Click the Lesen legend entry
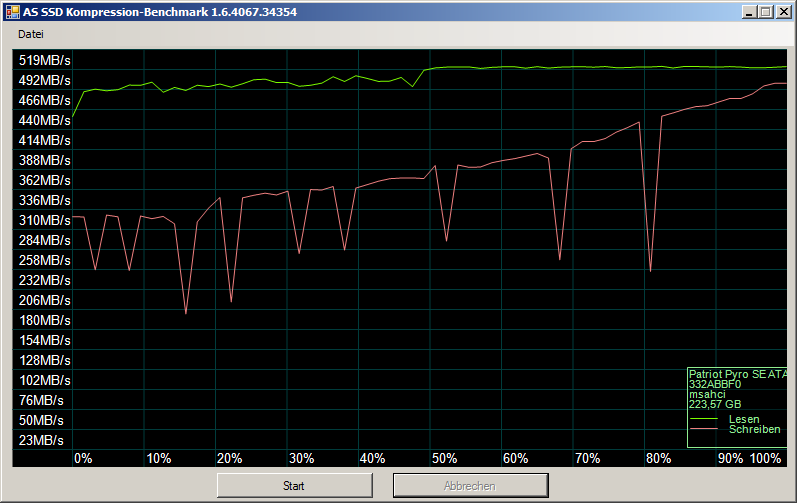 point(744,419)
